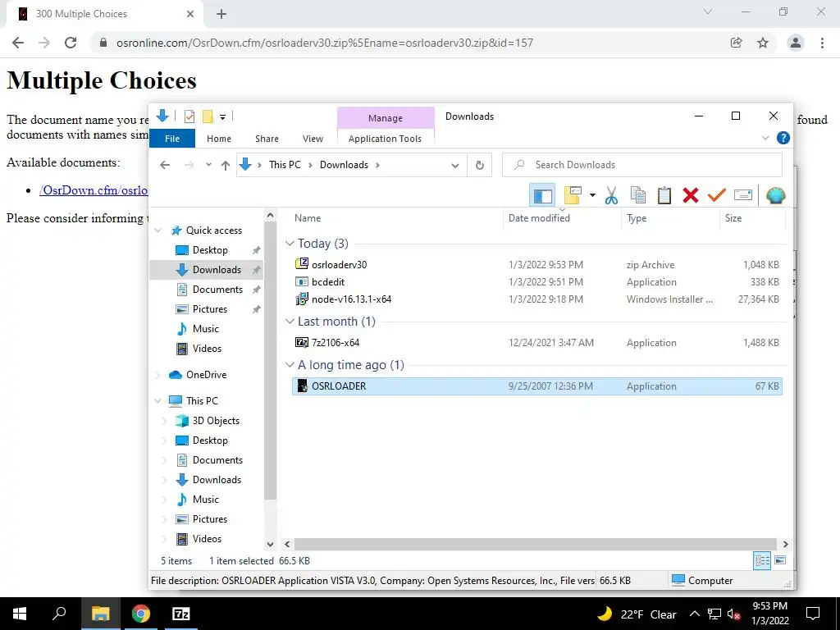Click the red X Delete icon
Screen dimensions: 840x630
(691, 195)
